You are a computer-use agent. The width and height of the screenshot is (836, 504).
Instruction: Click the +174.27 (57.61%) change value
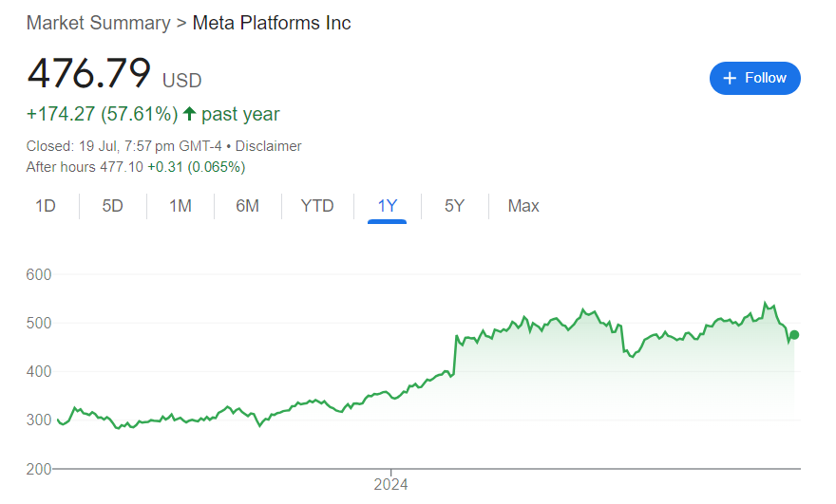[102, 114]
